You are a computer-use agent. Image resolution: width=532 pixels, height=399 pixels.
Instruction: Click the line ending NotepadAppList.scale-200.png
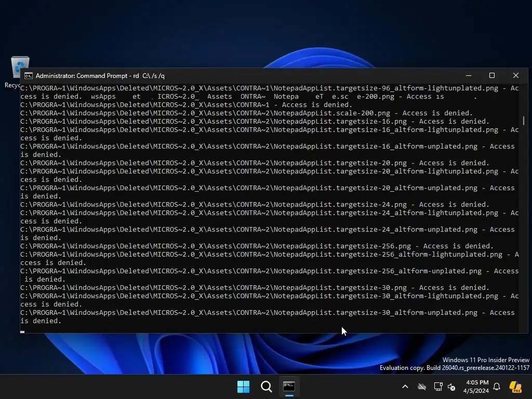pos(246,113)
